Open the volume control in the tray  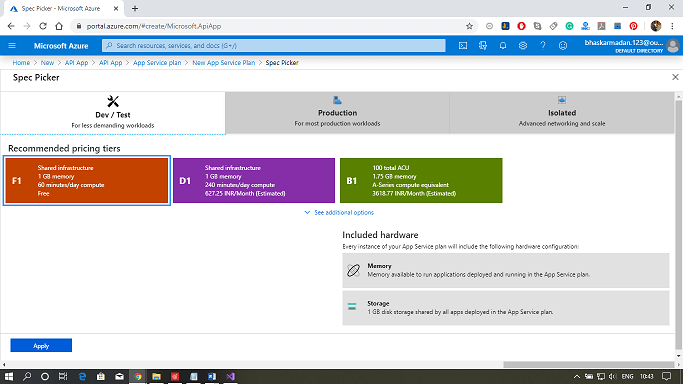point(613,377)
